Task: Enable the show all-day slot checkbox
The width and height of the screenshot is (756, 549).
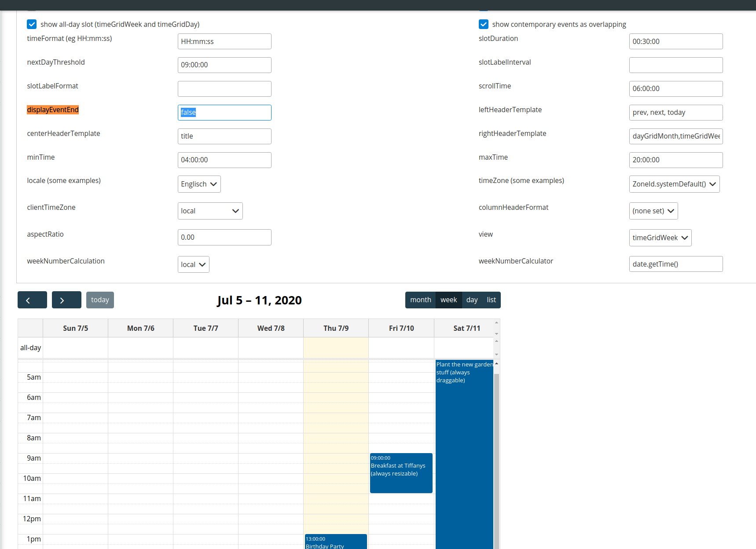Action: click(x=31, y=24)
